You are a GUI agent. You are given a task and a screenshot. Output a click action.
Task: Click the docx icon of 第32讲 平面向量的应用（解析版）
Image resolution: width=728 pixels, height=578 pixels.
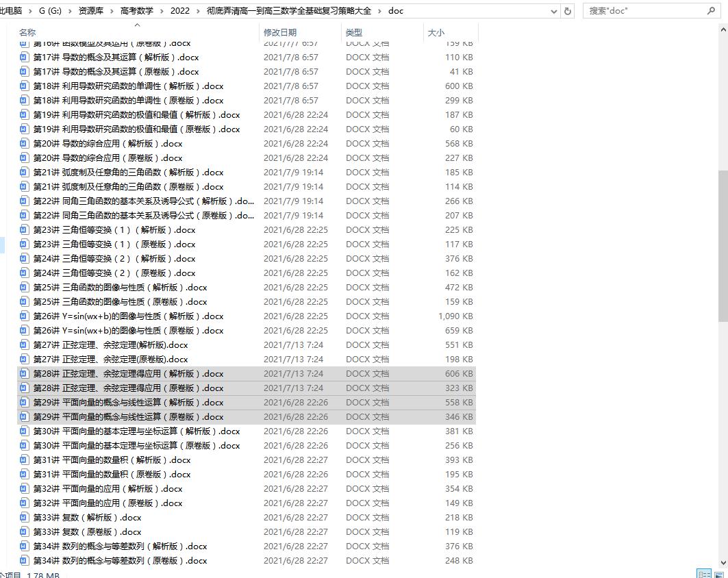coord(24,489)
